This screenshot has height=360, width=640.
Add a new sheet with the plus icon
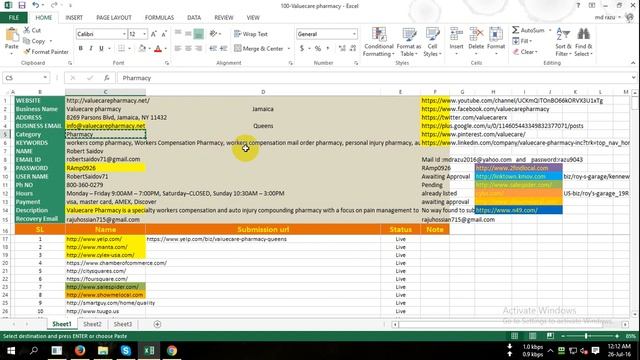click(x=157, y=324)
